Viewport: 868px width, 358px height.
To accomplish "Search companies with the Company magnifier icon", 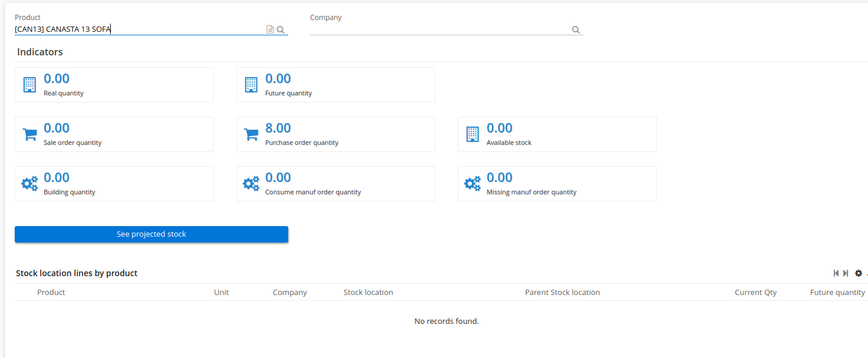I will 576,29.
